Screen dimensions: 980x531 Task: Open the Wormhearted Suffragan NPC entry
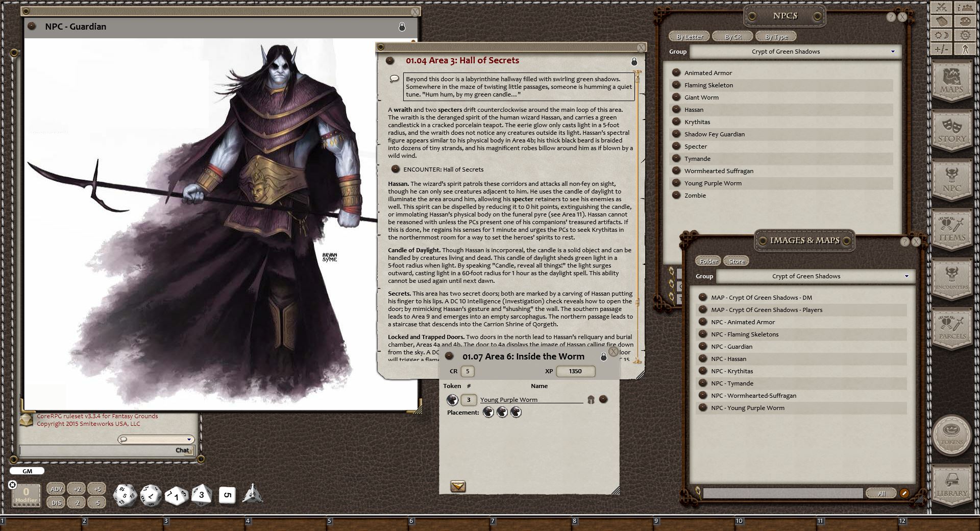click(719, 171)
